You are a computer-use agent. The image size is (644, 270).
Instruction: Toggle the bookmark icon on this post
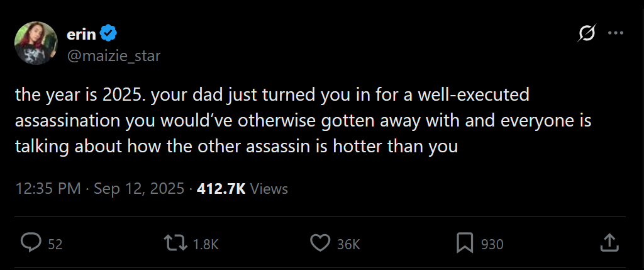465,244
